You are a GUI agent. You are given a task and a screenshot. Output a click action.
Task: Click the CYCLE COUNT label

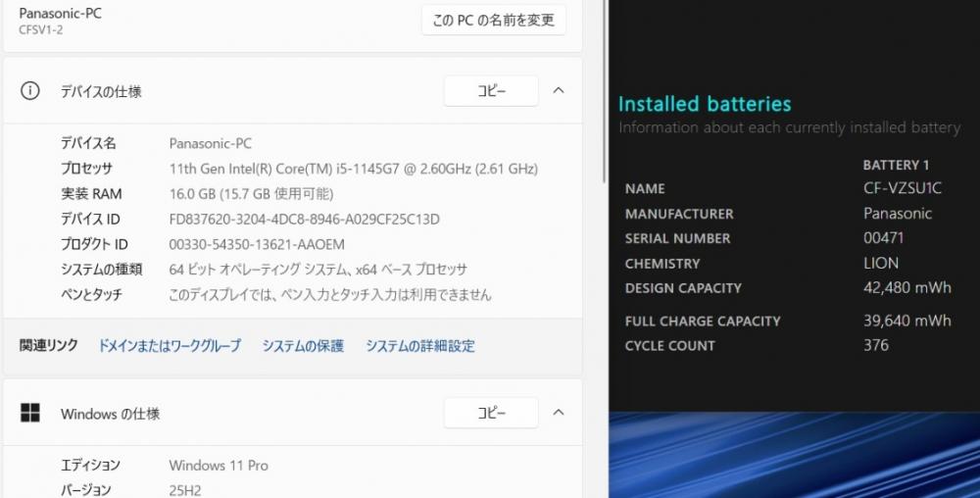tap(670, 346)
